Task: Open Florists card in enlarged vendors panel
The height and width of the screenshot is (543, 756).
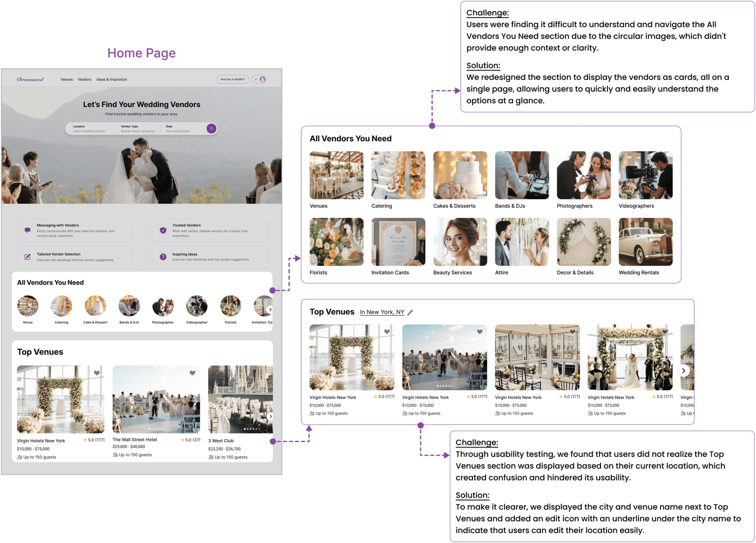Action: click(337, 247)
